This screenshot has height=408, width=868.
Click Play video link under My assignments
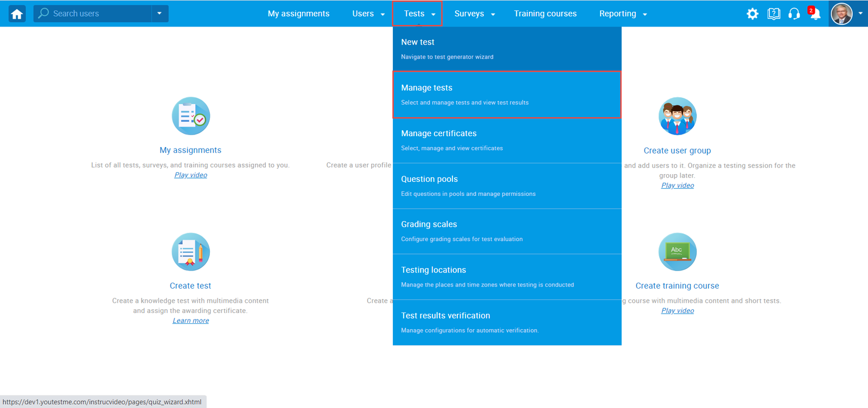click(190, 175)
